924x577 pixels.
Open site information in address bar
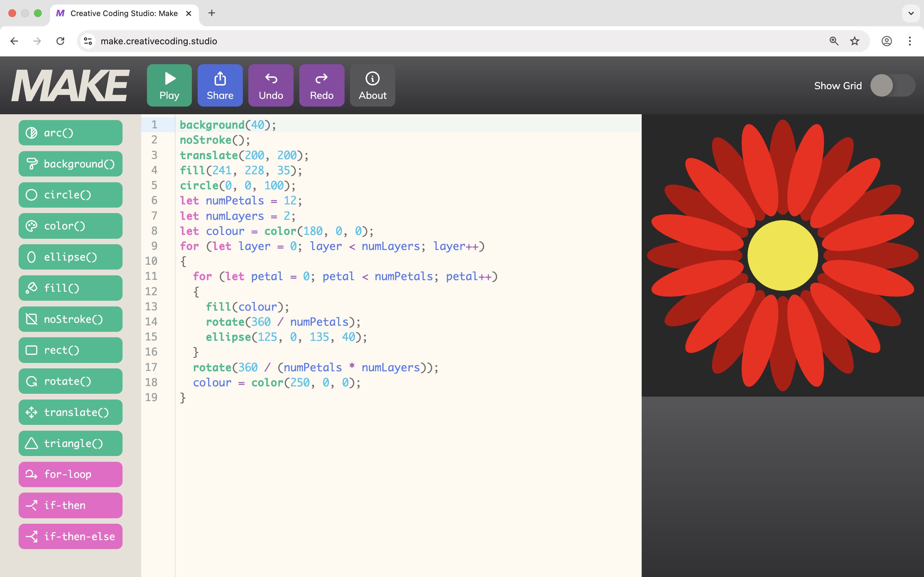coord(88,41)
